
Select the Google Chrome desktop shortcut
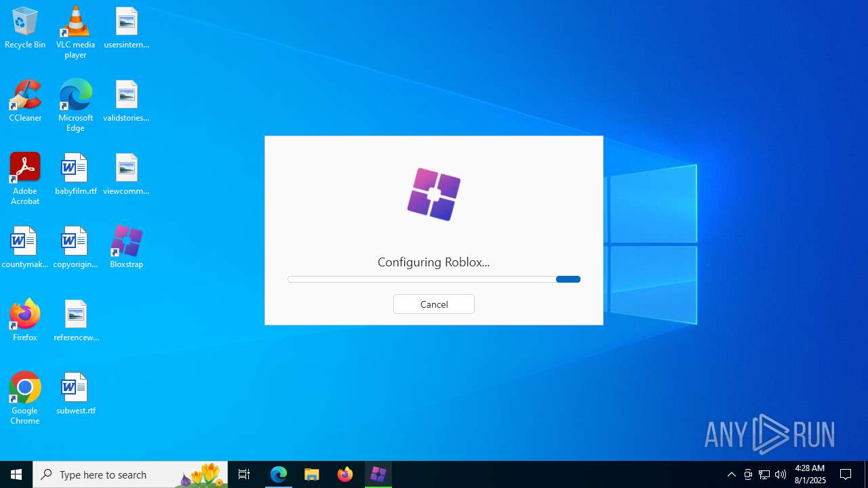(25, 399)
